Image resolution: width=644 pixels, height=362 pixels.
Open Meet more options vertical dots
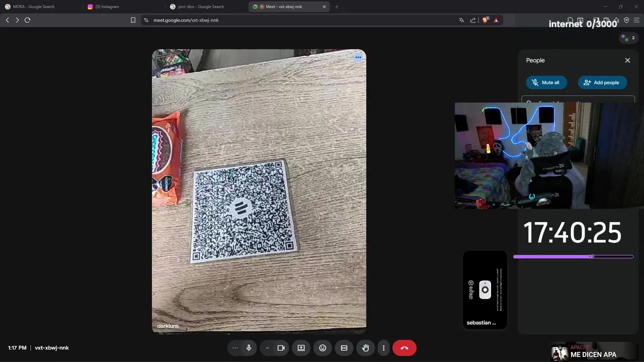pos(383,348)
